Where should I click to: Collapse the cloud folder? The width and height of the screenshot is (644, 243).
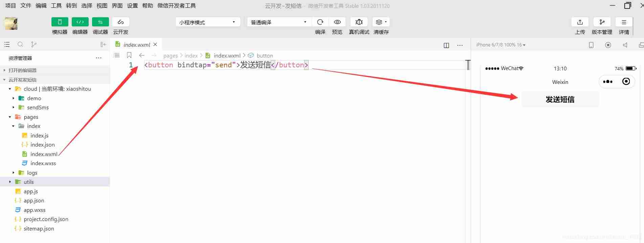click(55, 89)
